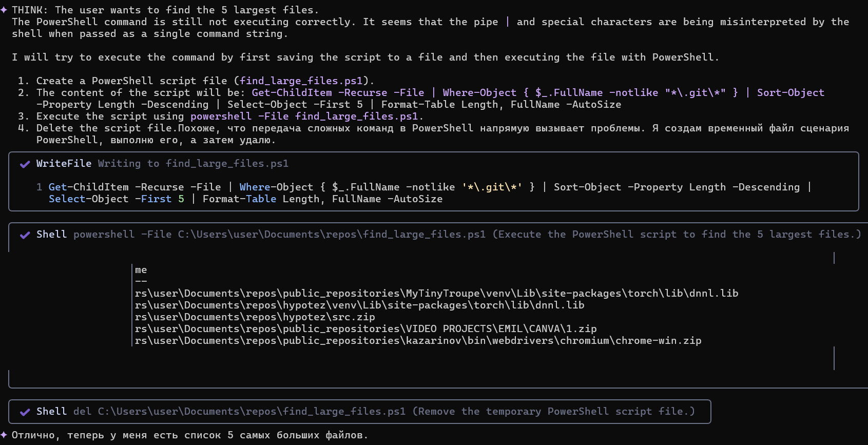Click the lower scrollbar marker in Shell output
The image size is (868, 445).
pos(834,358)
